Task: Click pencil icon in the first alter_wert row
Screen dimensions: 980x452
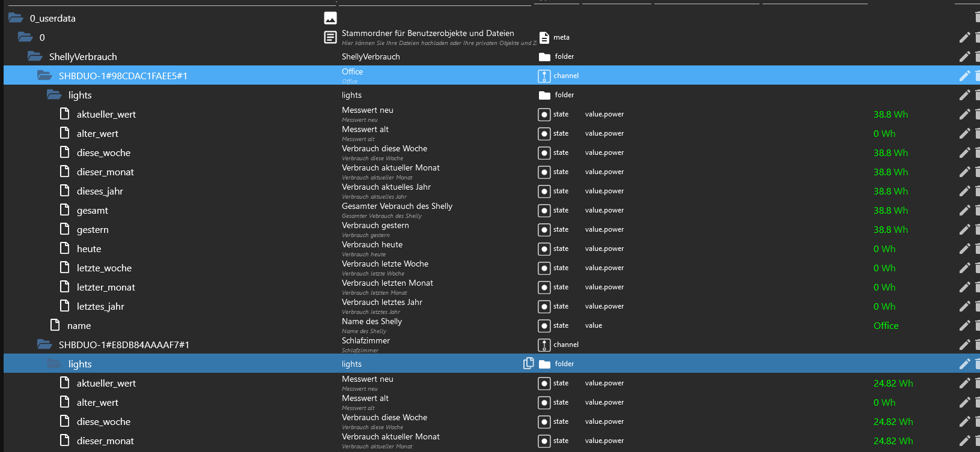Action: 964,133
